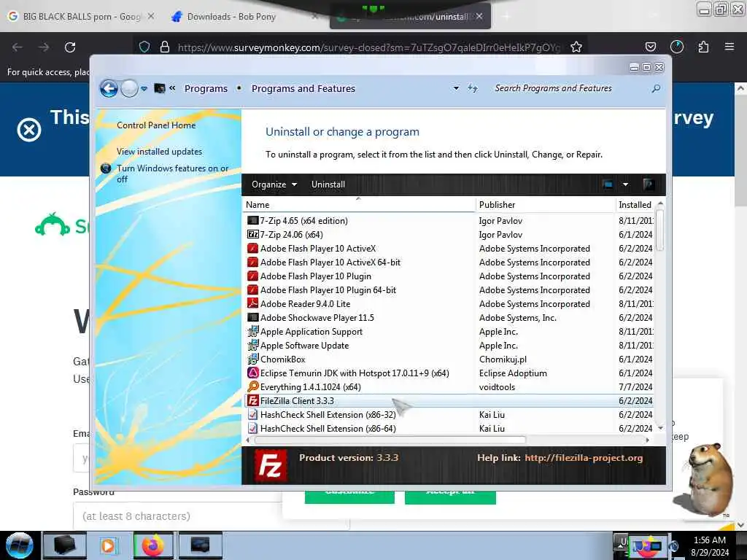This screenshot has width=747, height=560.
Task: Select HashCheck Shell Extension (x86-32) icon
Action: point(252,415)
